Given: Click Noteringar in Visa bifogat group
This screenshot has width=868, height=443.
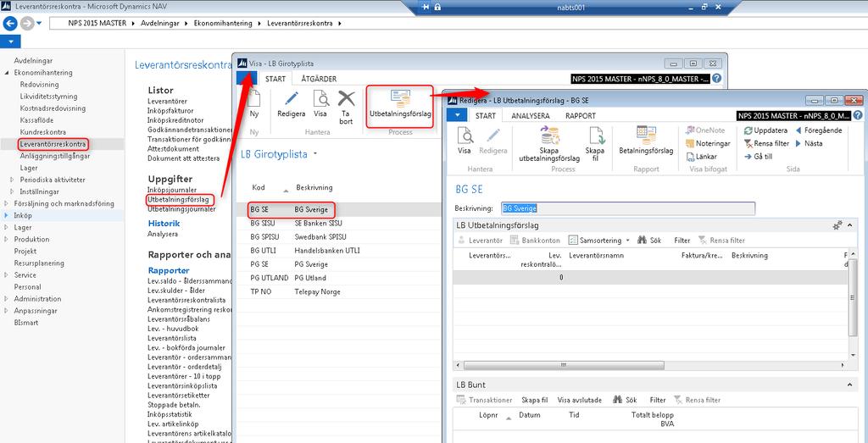Looking at the screenshot, I should coord(708,143).
